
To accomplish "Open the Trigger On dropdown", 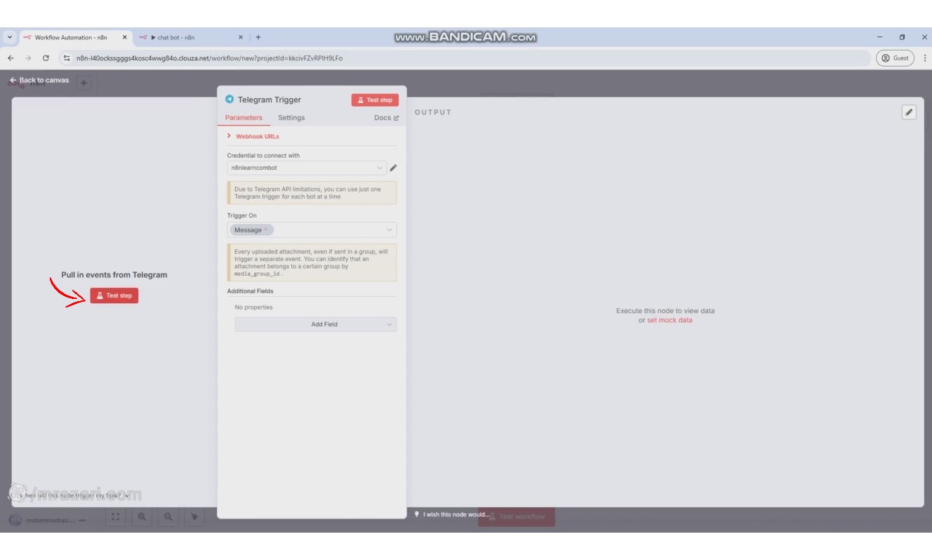I will (389, 229).
